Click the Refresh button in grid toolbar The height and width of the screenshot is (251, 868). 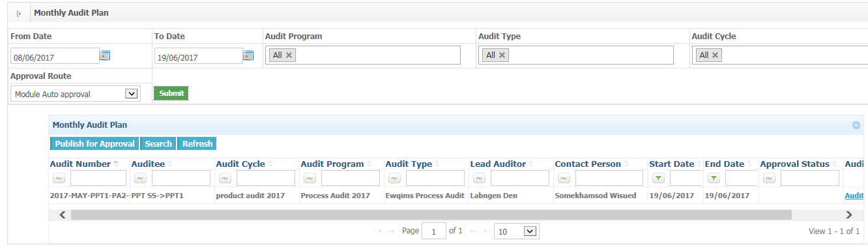click(x=197, y=144)
